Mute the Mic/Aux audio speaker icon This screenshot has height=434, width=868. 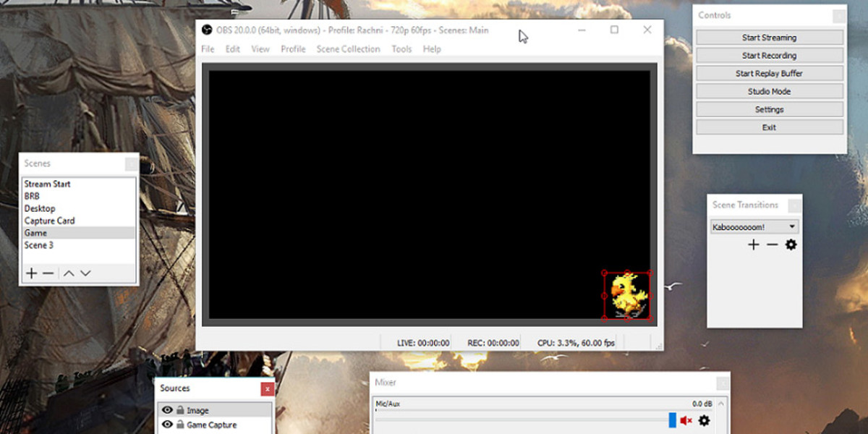(686, 420)
